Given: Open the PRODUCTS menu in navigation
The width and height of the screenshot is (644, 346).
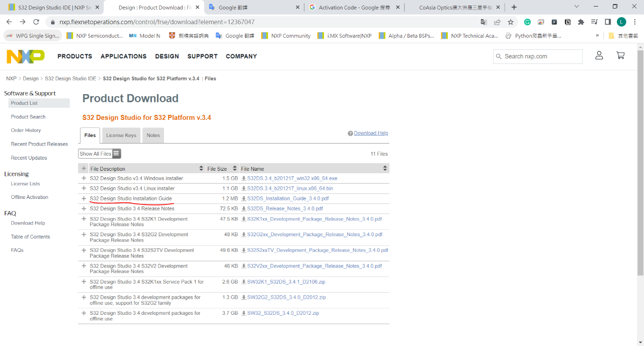Looking at the screenshot, I should [74, 56].
